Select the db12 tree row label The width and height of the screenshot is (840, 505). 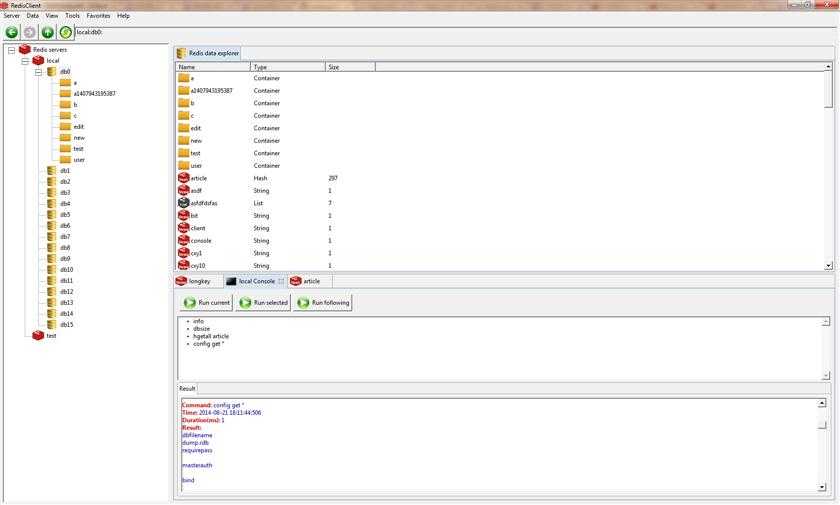click(66, 292)
